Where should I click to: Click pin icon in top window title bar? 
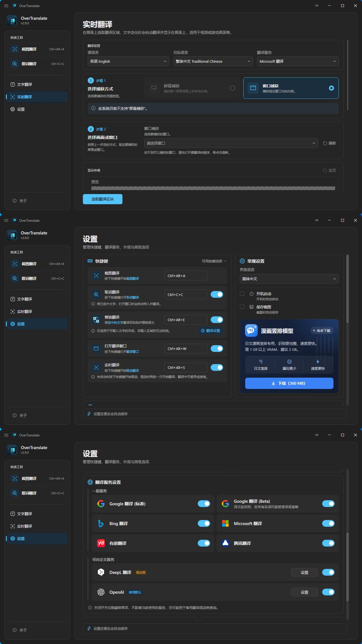click(317, 6)
